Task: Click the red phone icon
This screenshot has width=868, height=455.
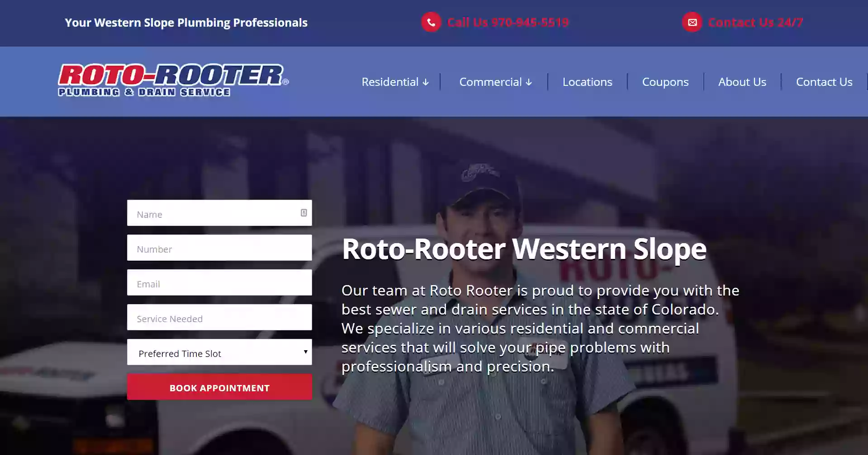Action: pos(431,22)
